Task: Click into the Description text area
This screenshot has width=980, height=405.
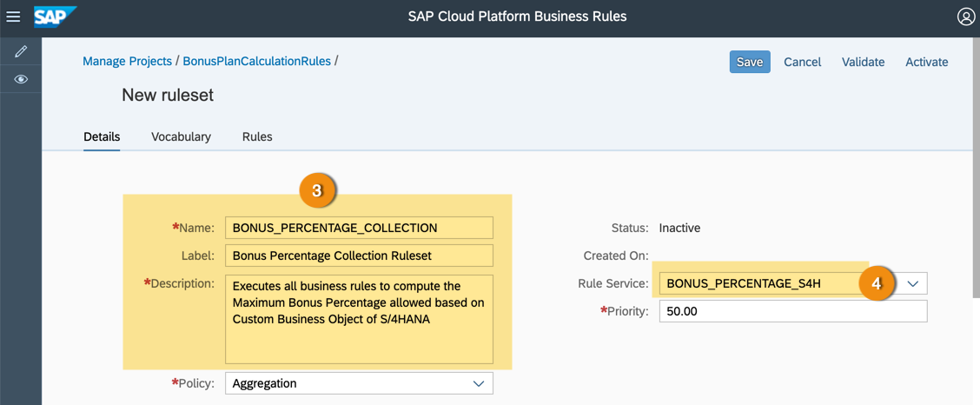Action: point(359,319)
